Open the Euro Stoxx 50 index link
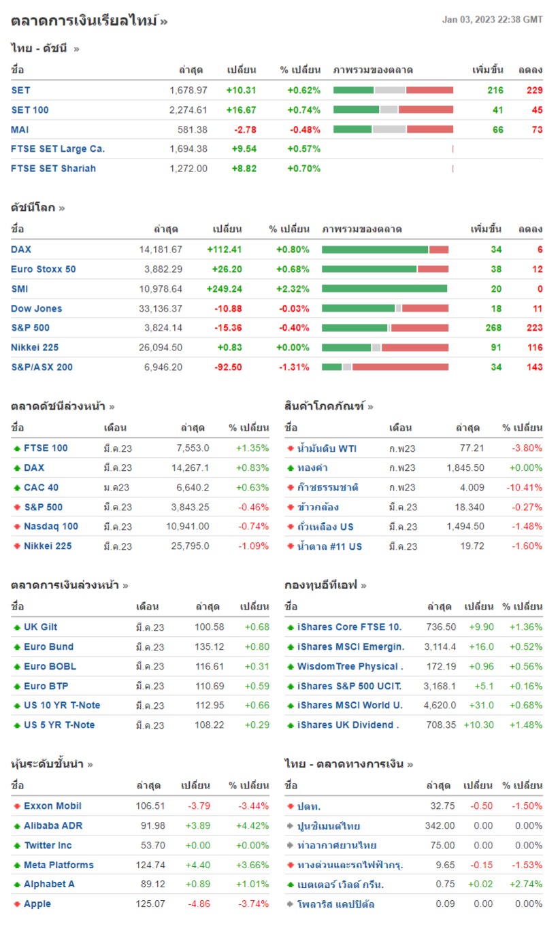This screenshot has width=560, height=926. pyautogui.click(x=44, y=269)
